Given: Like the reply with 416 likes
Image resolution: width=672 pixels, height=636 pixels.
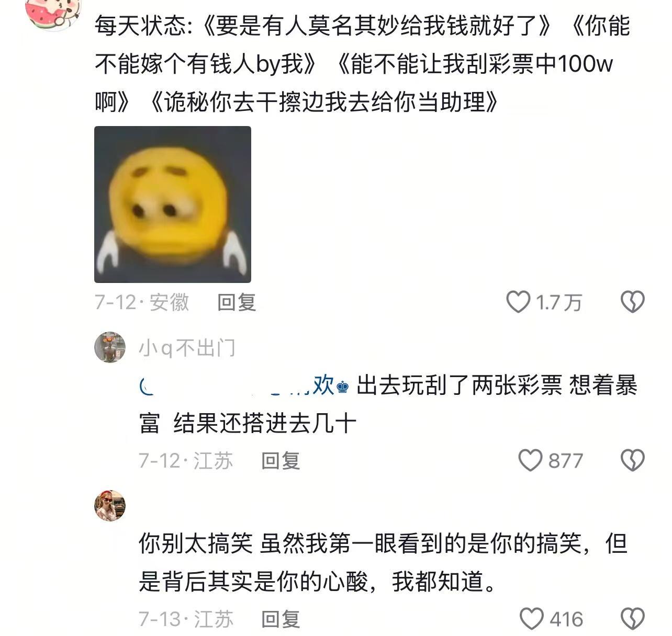Looking at the screenshot, I should tap(532, 619).
